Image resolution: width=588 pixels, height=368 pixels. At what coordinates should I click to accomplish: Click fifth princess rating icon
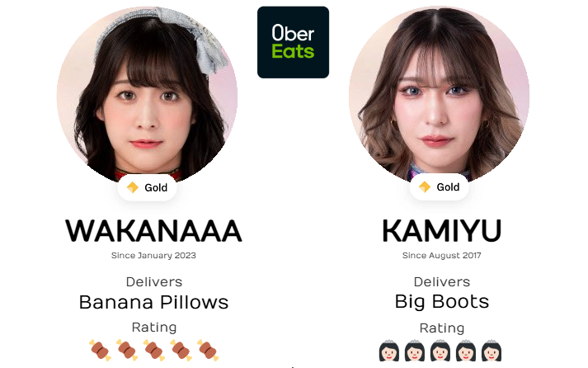click(x=492, y=351)
